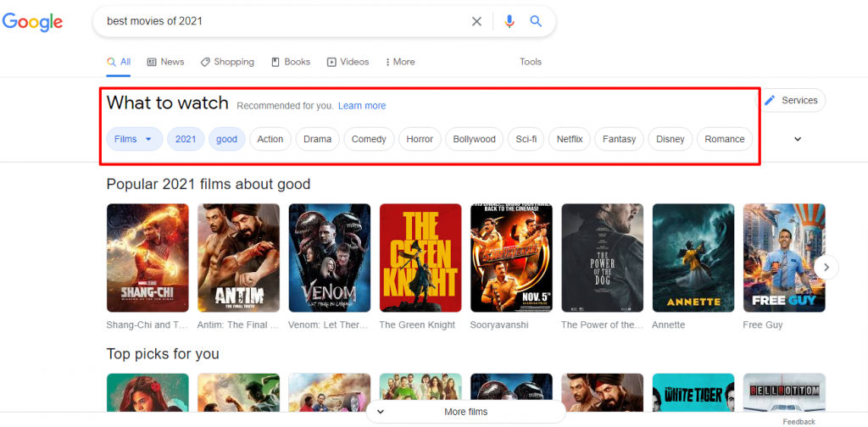Image resolution: width=868 pixels, height=427 pixels.
Task: Toggle the 2021 filter chip
Action: [186, 139]
